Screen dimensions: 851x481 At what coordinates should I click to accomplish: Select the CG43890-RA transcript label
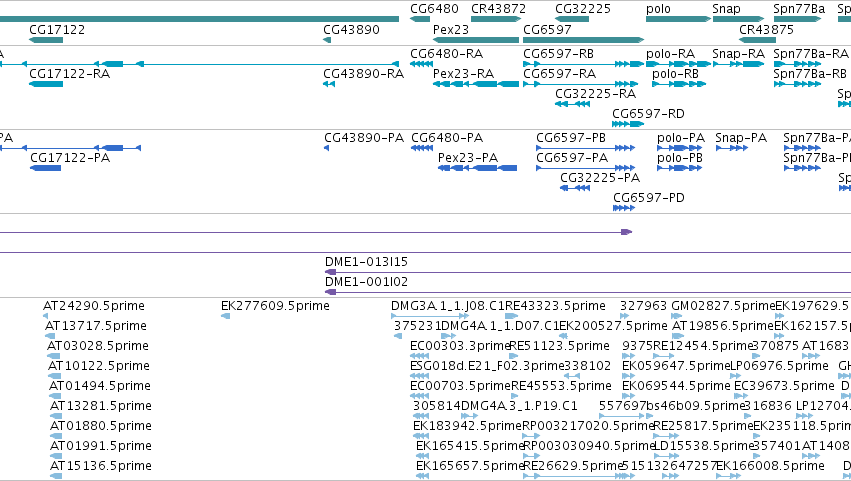364,73
